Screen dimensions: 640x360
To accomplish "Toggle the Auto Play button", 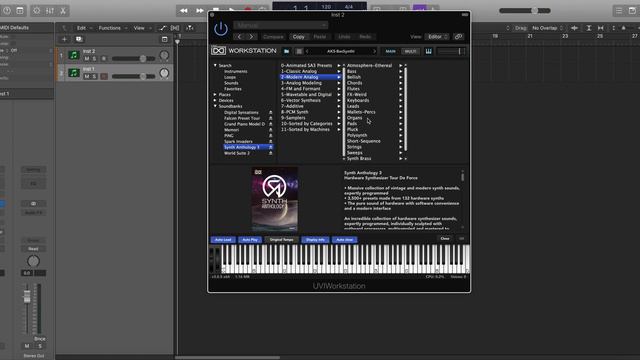I will click(x=250, y=240).
